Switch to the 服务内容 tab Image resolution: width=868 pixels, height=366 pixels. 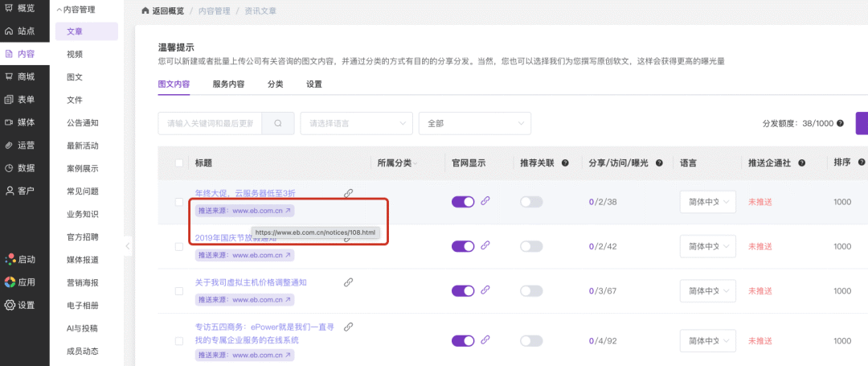[x=228, y=84]
